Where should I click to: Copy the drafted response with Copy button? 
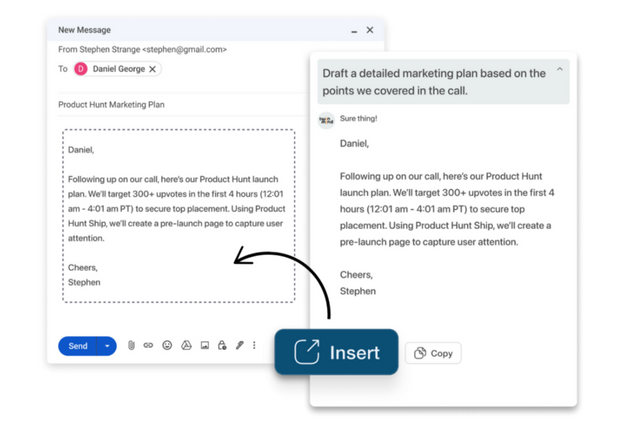coord(433,353)
